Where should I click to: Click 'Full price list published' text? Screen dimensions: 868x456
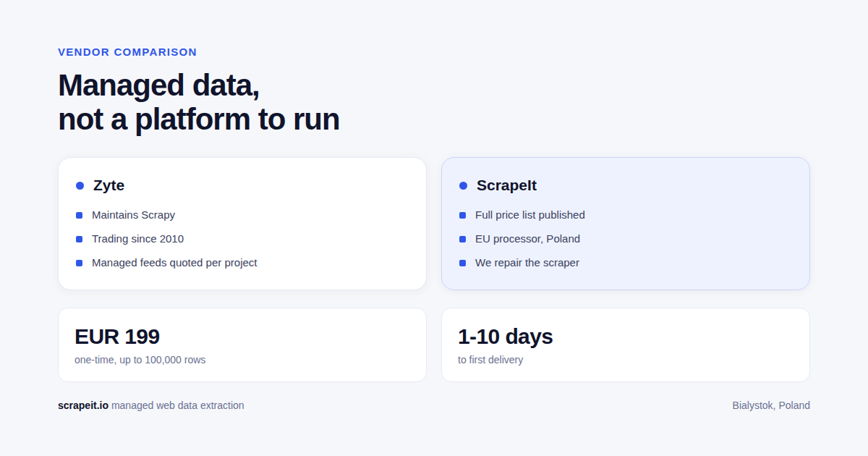(530, 215)
